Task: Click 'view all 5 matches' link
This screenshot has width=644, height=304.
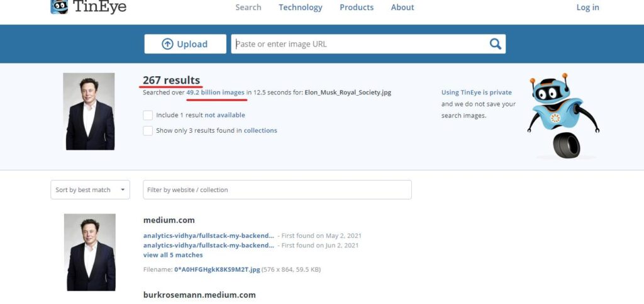Action: click(173, 255)
